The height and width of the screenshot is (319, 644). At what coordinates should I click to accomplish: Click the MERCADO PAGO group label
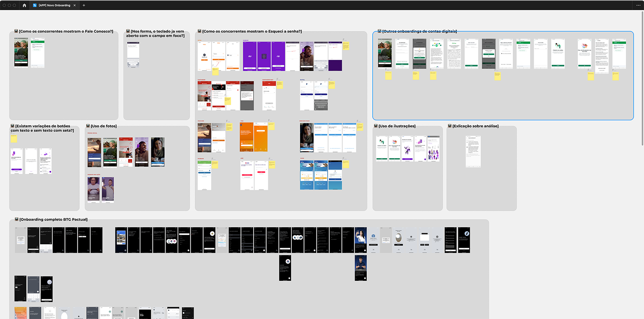click(305, 121)
